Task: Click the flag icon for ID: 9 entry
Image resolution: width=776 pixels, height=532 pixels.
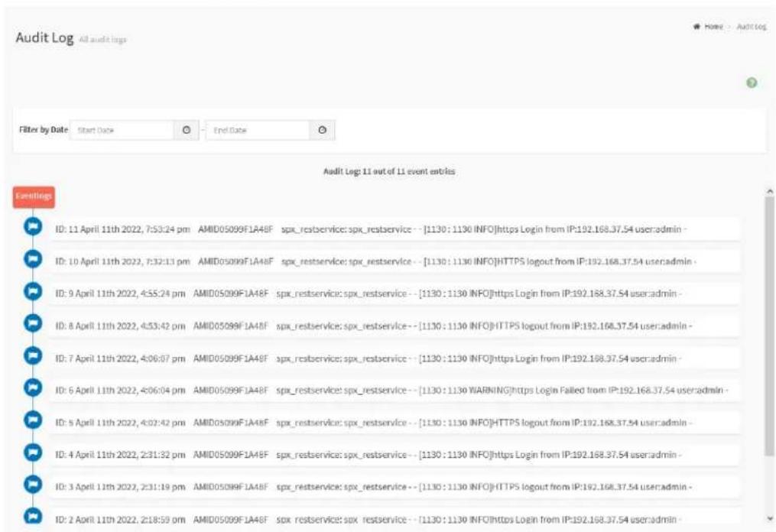Action: point(33,291)
